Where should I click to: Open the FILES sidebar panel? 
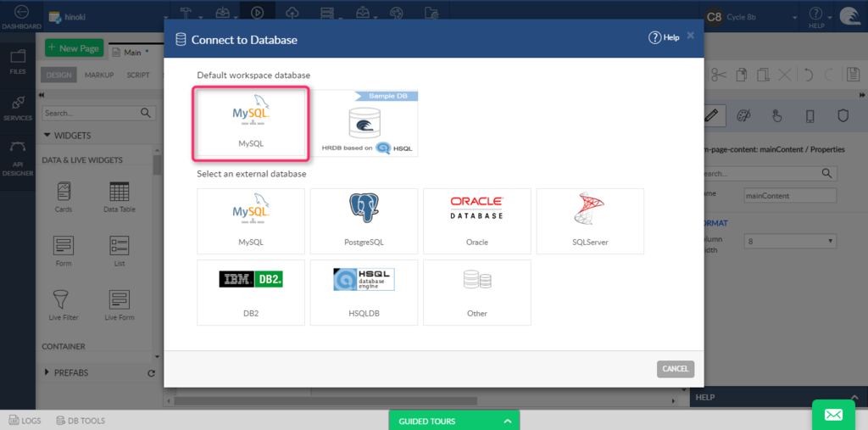point(18,62)
